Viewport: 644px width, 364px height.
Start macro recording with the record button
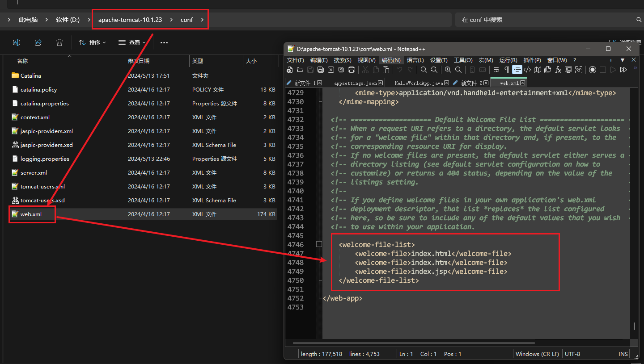pos(593,70)
